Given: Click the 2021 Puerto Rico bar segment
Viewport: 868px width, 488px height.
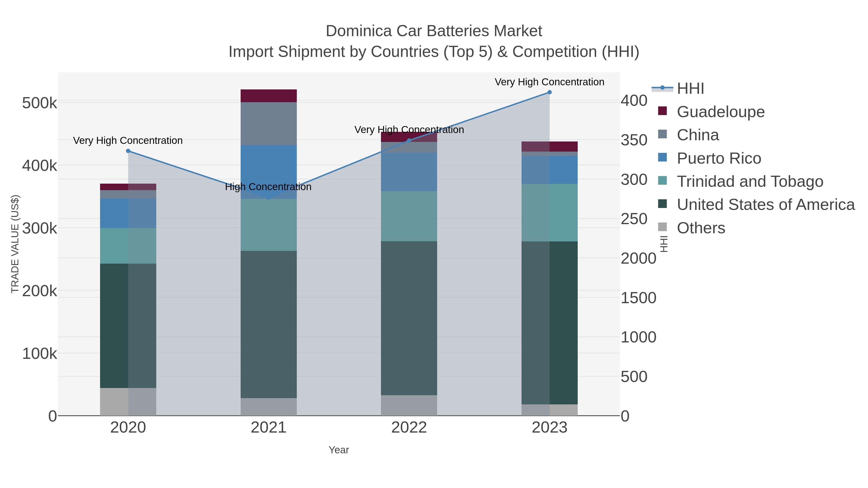Looking at the screenshot, I should click(x=269, y=172).
